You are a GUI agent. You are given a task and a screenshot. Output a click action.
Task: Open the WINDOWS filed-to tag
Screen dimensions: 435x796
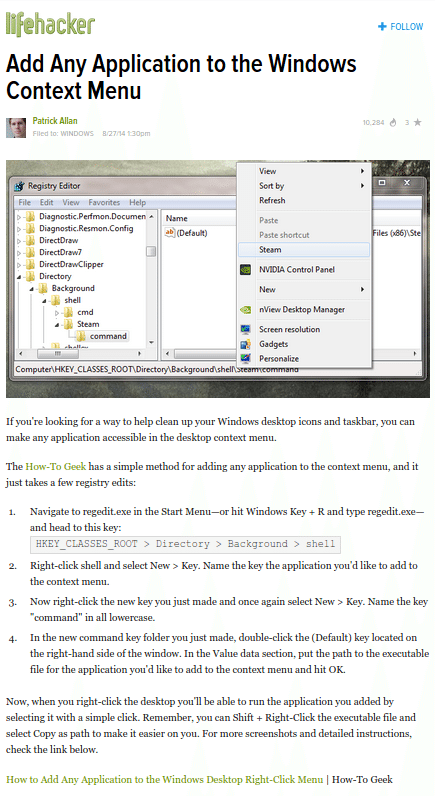tap(77, 134)
